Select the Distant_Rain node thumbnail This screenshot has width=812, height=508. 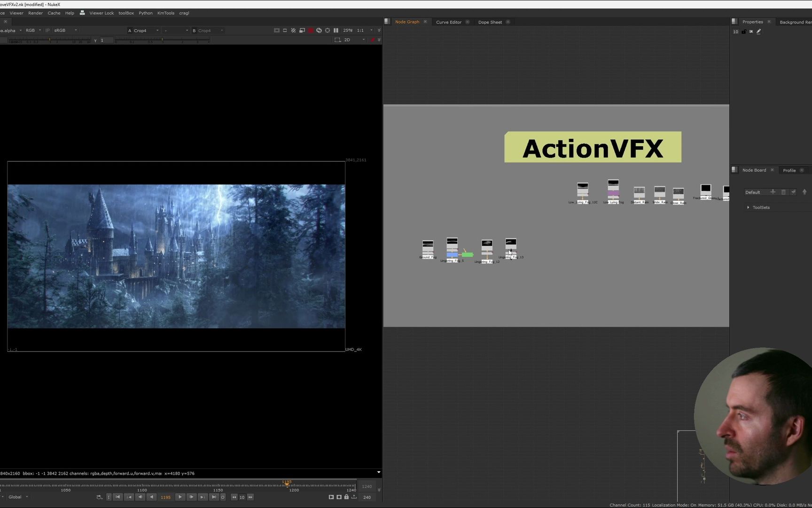(x=639, y=193)
